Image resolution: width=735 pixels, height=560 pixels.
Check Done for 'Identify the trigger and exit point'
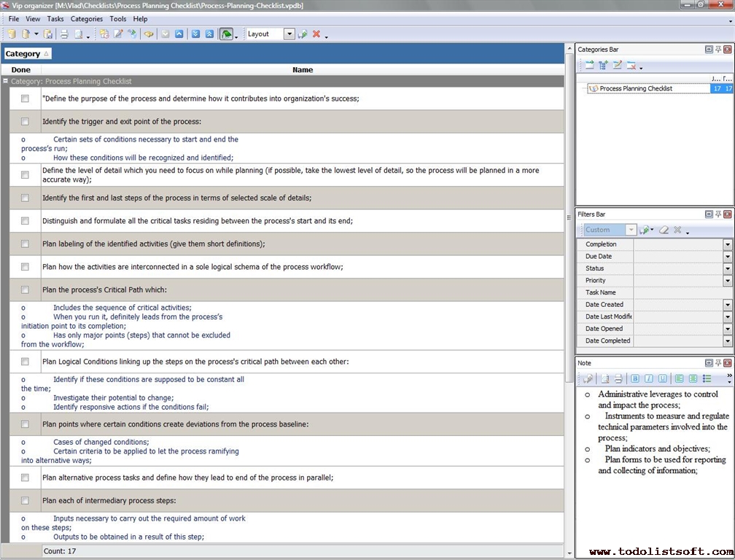(x=25, y=122)
